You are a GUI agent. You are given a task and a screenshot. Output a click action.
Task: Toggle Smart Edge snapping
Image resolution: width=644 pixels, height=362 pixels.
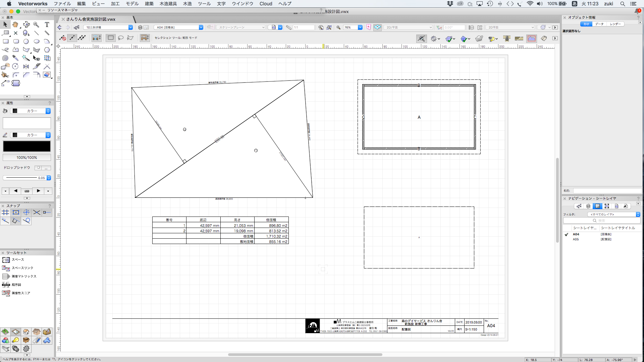16,221
